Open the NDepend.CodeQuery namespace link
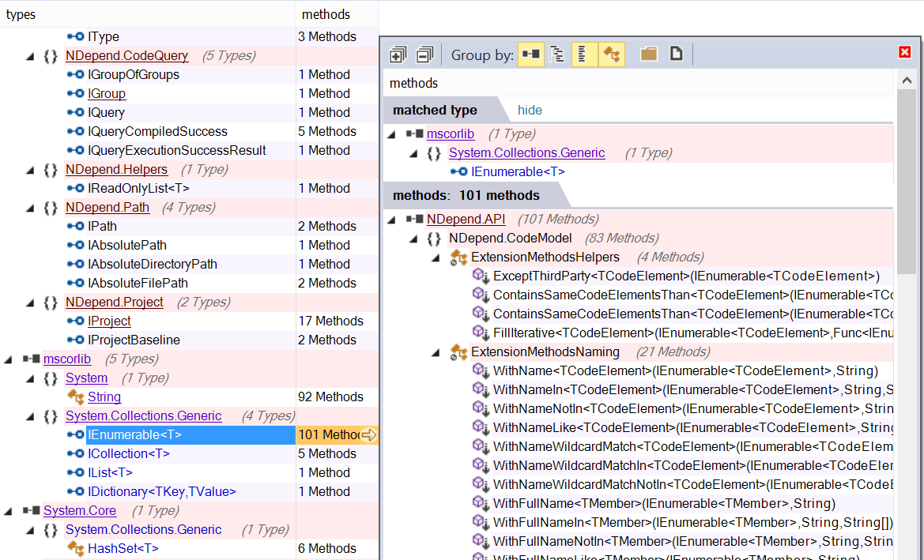The width and height of the screenshot is (924, 560). (x=126, y=55)
